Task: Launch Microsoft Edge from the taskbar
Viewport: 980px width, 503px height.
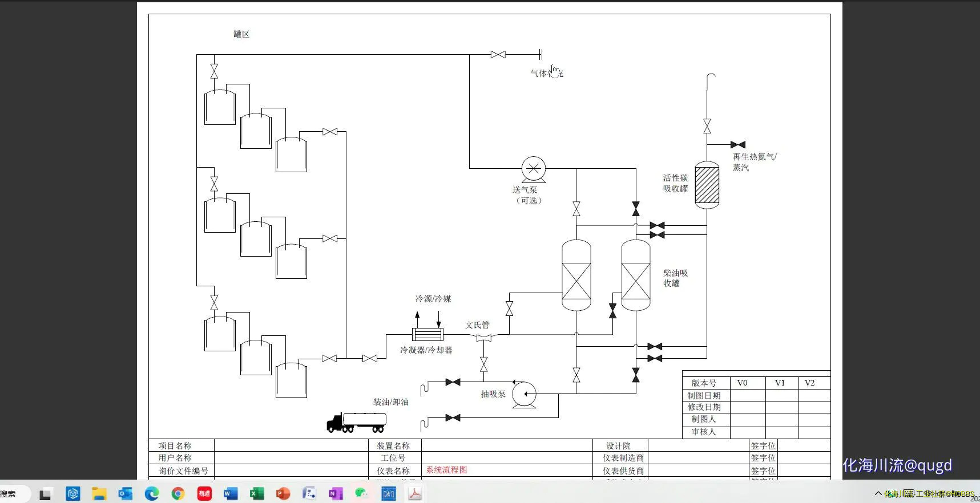Action: [x=152, y=494]
